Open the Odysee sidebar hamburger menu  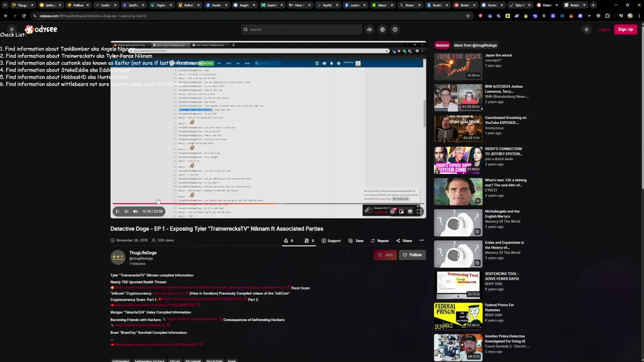click(x=12, y=29)
